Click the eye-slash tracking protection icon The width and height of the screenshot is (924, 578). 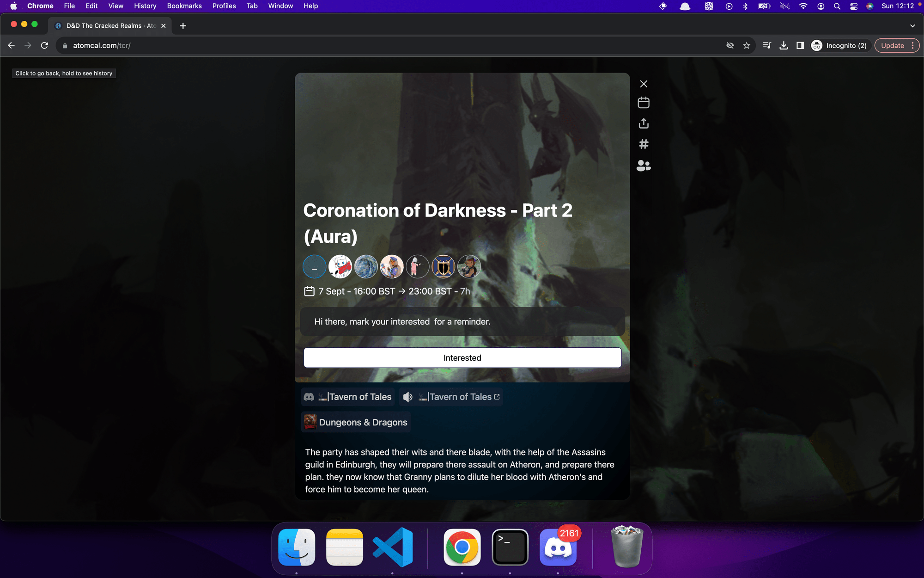pos(730,45)
